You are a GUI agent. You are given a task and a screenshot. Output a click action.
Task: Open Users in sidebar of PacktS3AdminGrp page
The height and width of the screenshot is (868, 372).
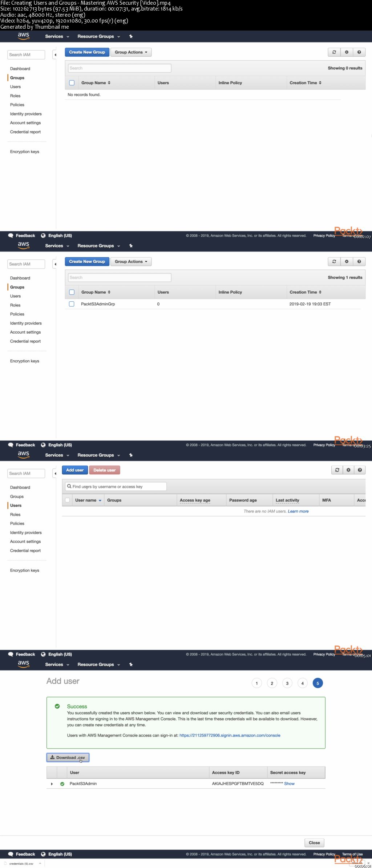coord(15,296)
